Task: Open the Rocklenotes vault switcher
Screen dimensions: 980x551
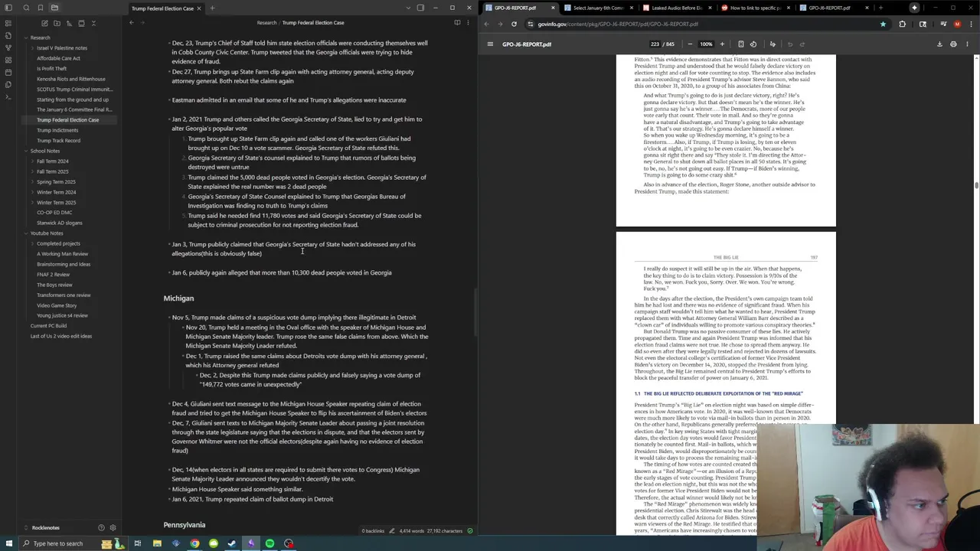Action: click(45, 527)
